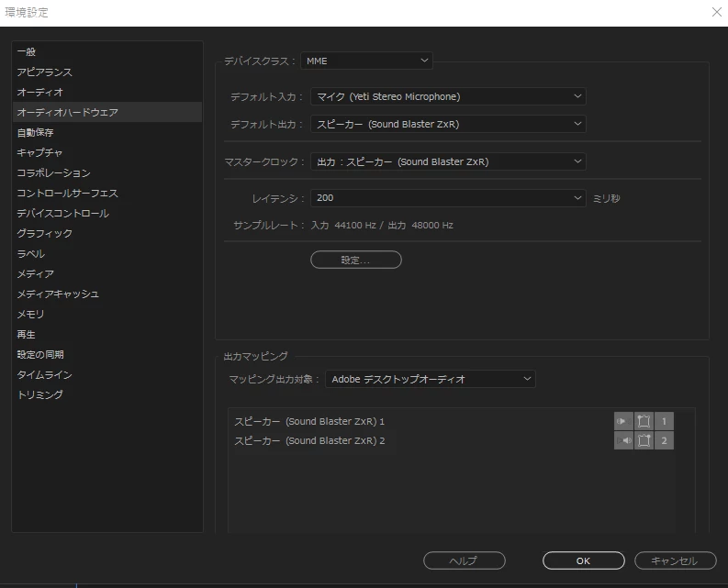Select the オーディオハードウェア category
Image resolution: width=728 pixels, height=588 pixels.
click(107, 112)
